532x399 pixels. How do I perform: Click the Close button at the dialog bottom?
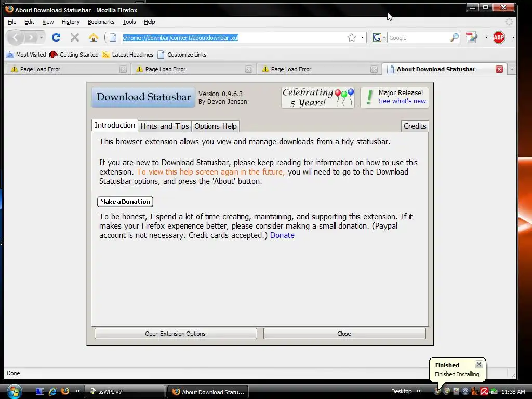coord(344,334)
